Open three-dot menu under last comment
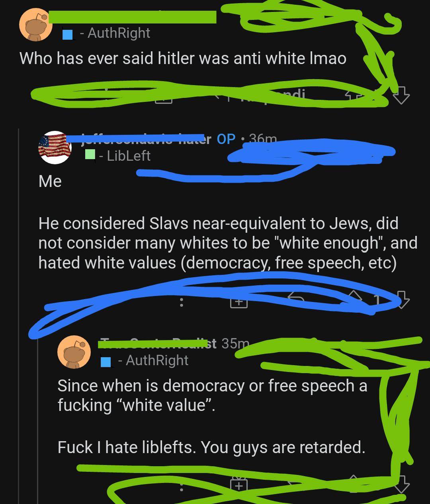430x504 pixels. click(182, 487)
